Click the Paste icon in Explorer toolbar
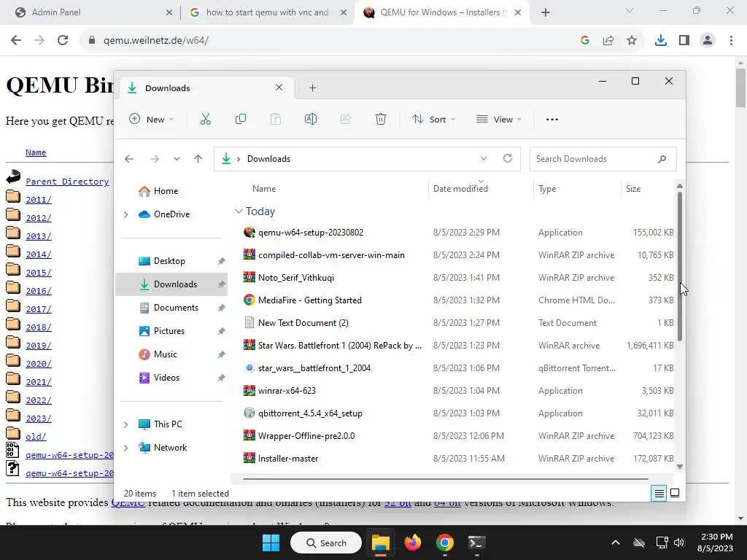Viewport: 747px width, 560px height. tap(275, 119)
